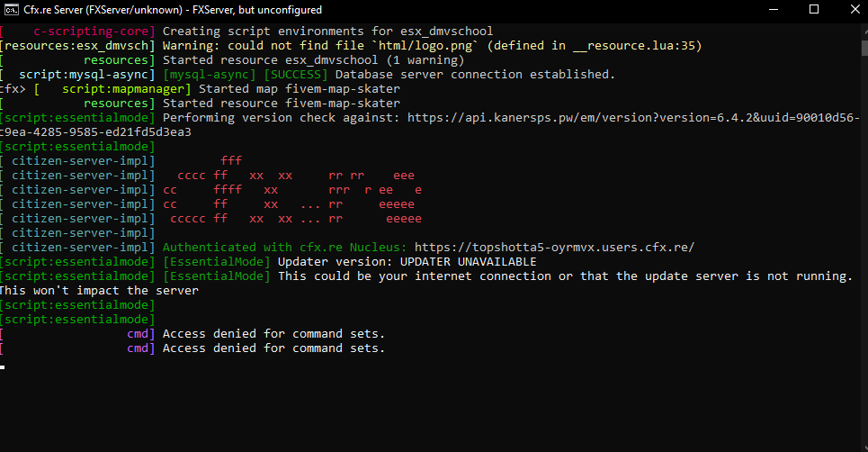Open the topshotta5 cfx.re Nucleus URL

[554, 248]
